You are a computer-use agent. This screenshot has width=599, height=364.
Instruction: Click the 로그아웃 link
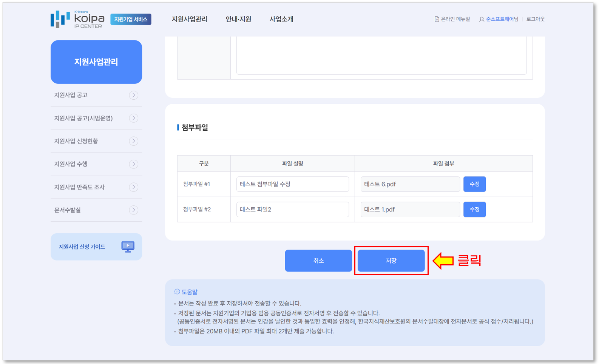click(x=535, y=19)
